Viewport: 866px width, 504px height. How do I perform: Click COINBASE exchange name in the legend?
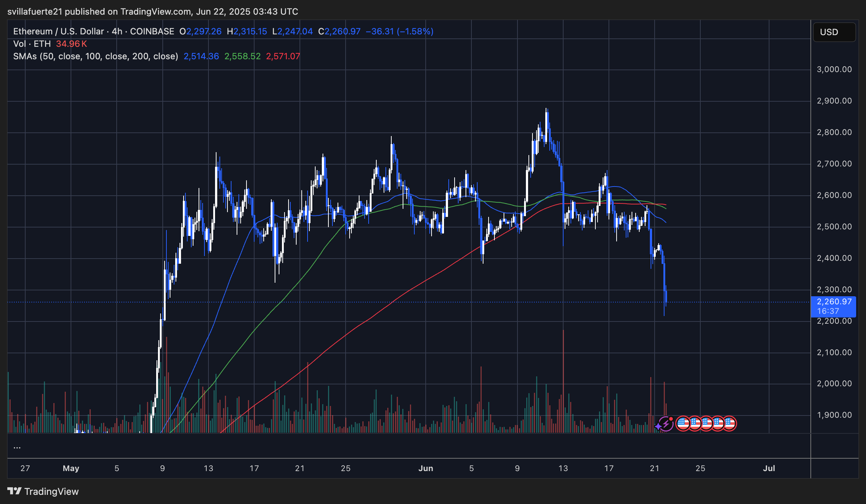click(x=153, y=31)
